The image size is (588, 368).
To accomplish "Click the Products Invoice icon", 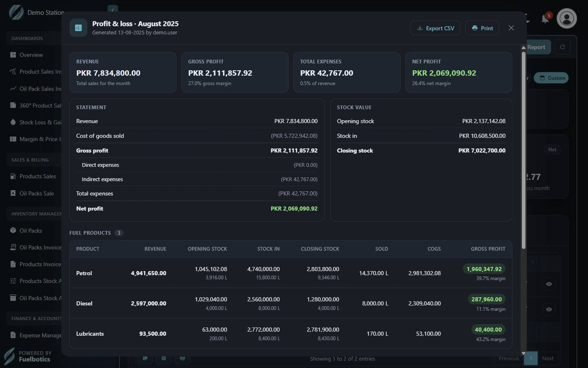I will [13, 264].
